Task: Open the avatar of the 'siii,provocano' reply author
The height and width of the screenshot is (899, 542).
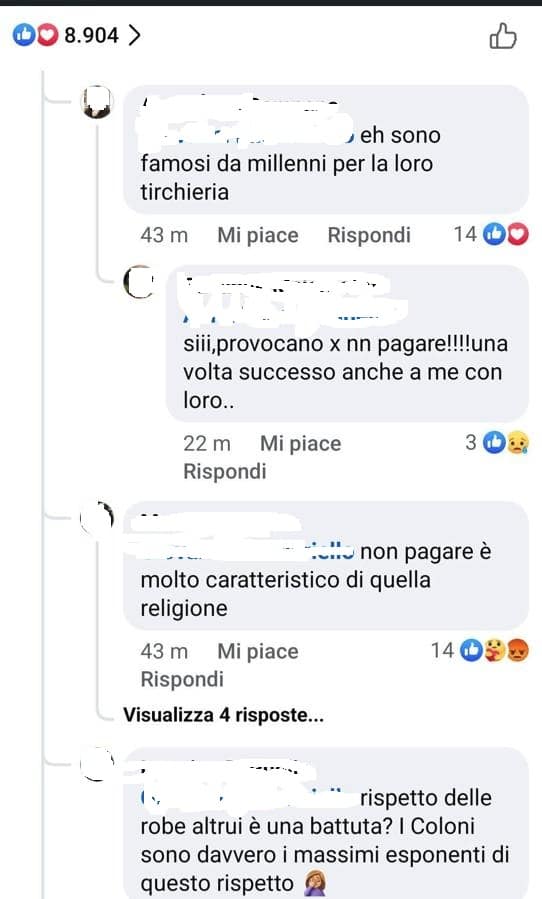Action: click(139, 282)
